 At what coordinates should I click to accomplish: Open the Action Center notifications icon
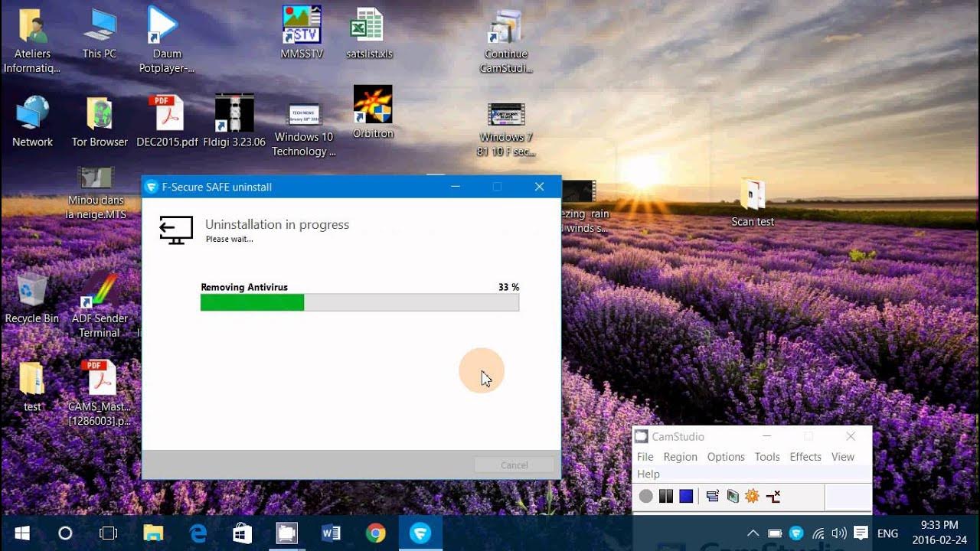(x=861, y=533)
